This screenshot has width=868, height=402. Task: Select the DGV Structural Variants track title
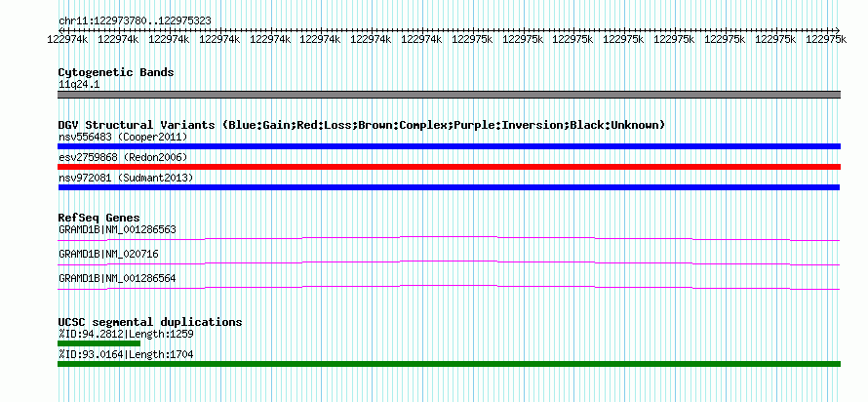pyautogui.click(x=362, y=125)
